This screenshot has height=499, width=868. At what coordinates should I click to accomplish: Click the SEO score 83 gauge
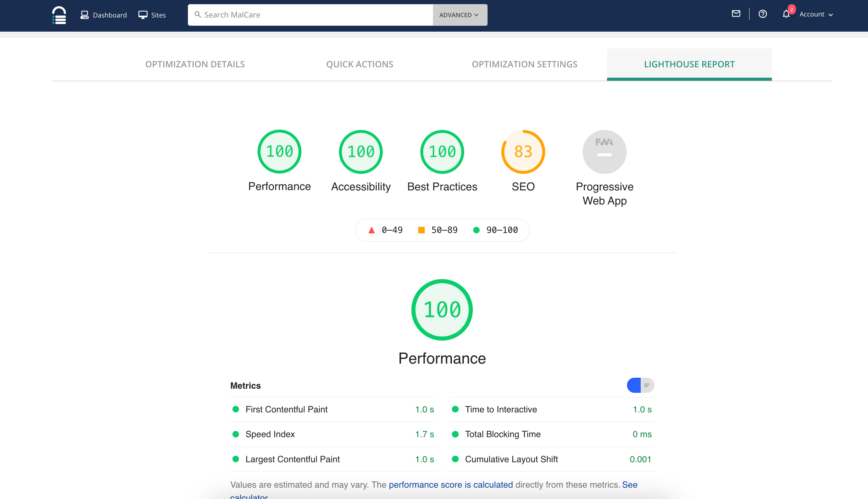[523, 152]
